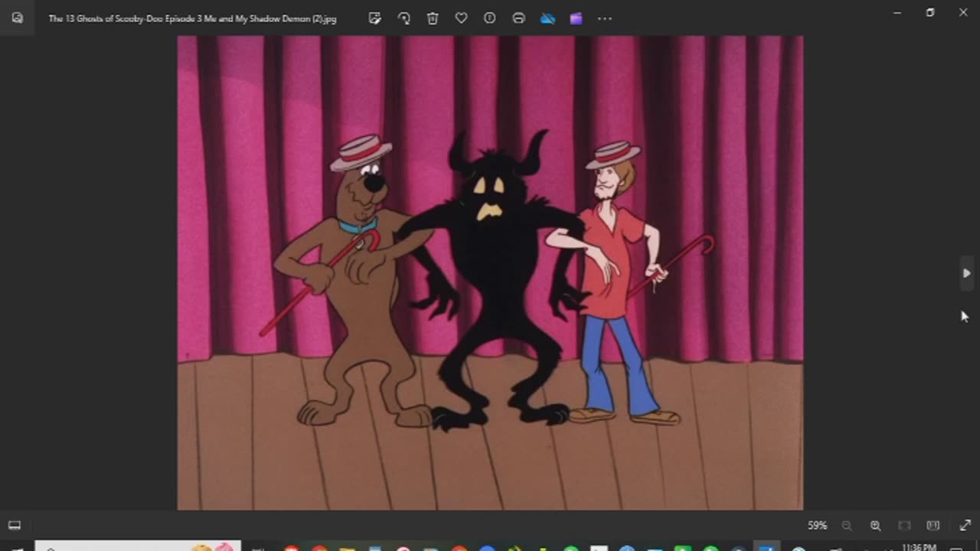Click the zoom-to-fit icon
Image resolution: width=980 pixels, height=551 pixels.
(x=904, y=526)
